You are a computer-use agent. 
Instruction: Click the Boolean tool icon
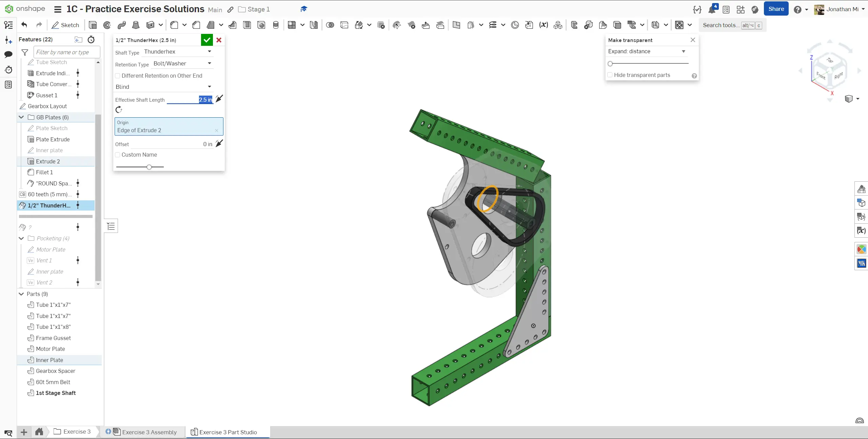(x=330, y=25)
